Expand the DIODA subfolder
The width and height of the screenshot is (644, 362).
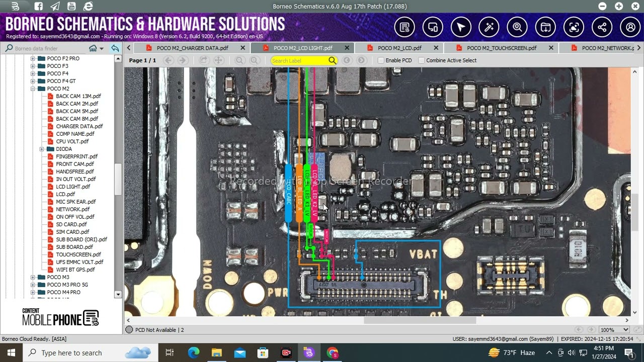(42, 149)
